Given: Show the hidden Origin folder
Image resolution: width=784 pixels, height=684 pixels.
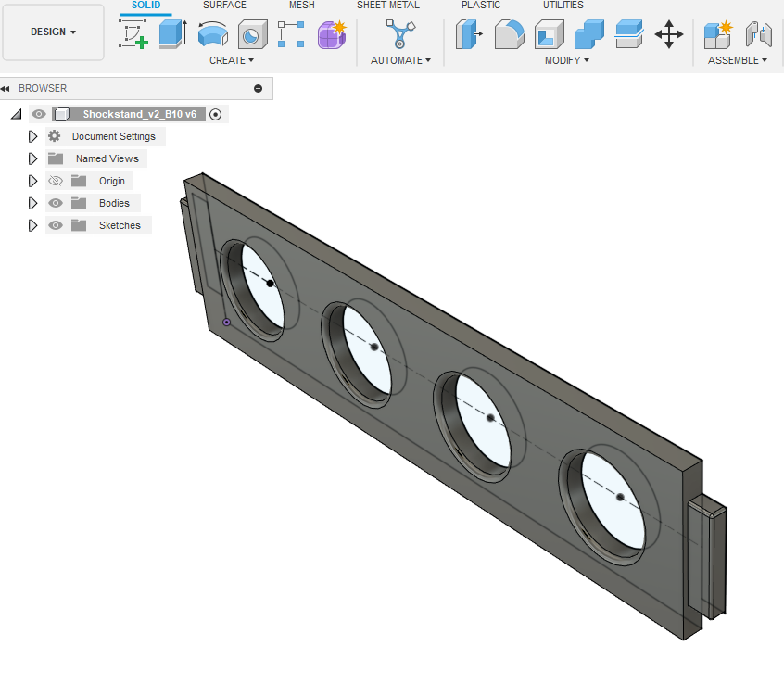Looking at the screenshot, I should [x=56, y=181].
